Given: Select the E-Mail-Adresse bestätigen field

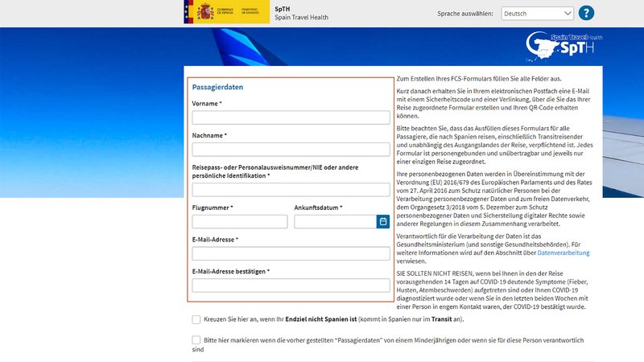Looking at the screenshot, I should coord(291,286).
